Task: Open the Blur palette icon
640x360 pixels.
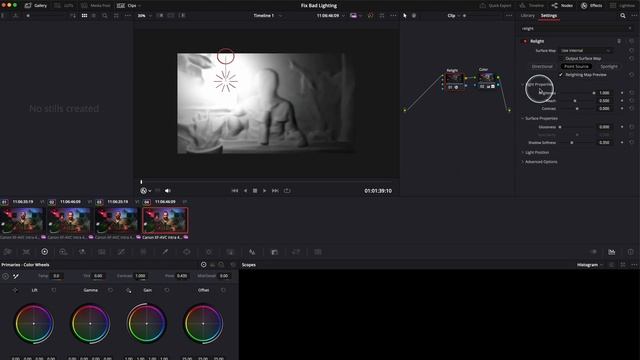Action: click(252, 252)
